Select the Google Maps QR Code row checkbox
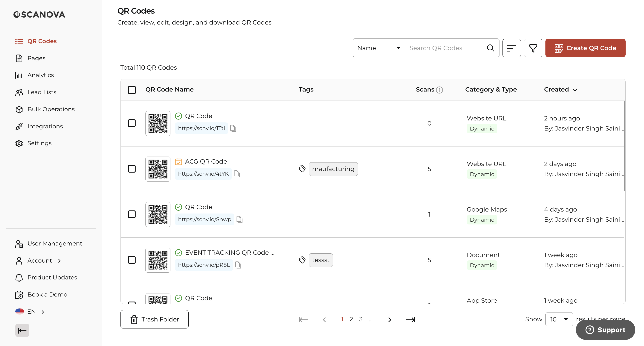Image resolution: width=644 pixels, height=346 pixels. click(132, 214)
